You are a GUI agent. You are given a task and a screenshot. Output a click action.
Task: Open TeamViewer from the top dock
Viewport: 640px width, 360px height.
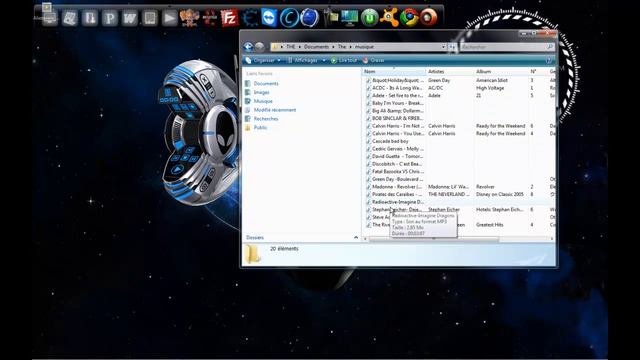[269, 18]
